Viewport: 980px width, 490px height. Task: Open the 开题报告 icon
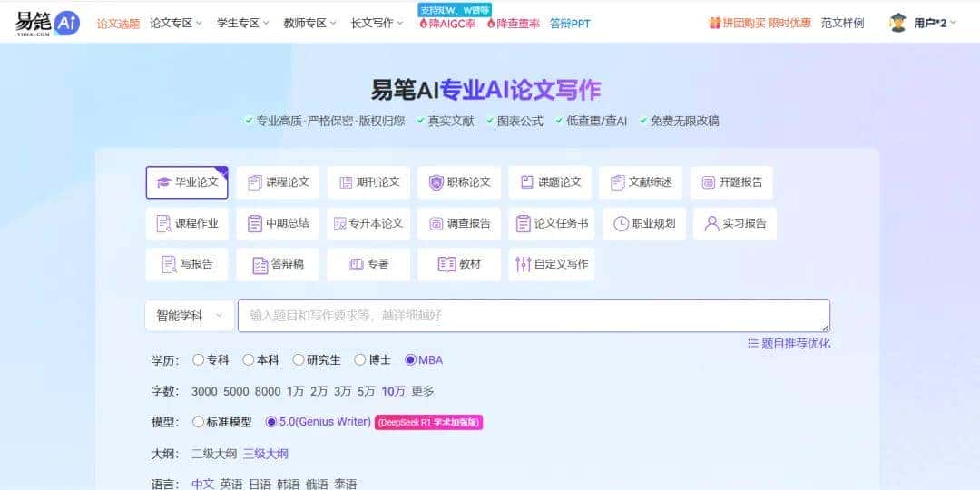pyautogui.click(x=708, y=182)
